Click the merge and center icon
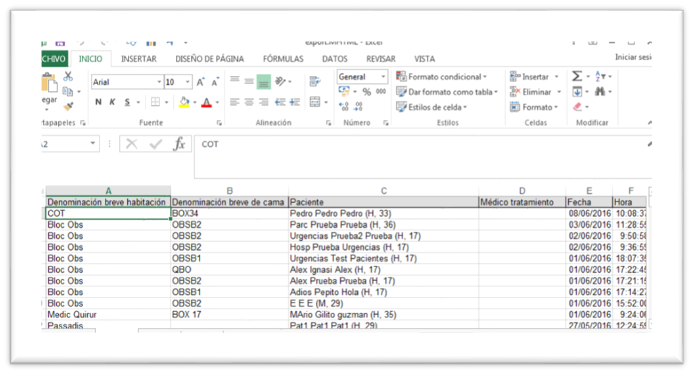 click(x=315, y=102)
